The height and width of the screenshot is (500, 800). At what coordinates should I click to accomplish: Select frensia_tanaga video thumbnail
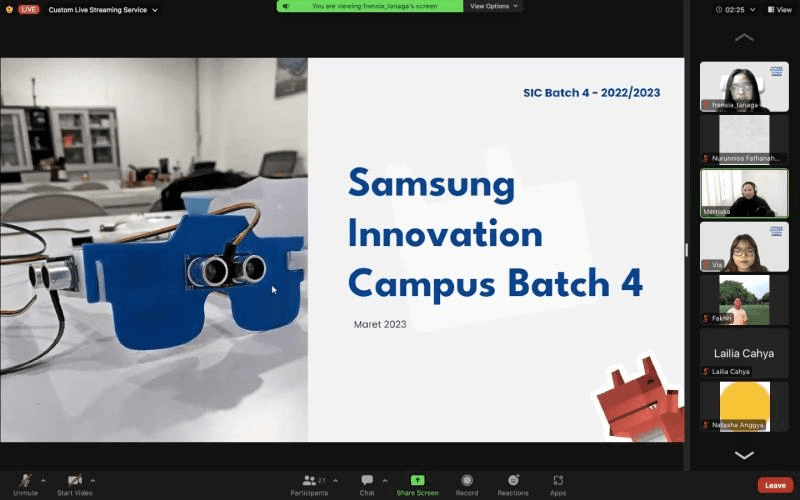[744, 87]
